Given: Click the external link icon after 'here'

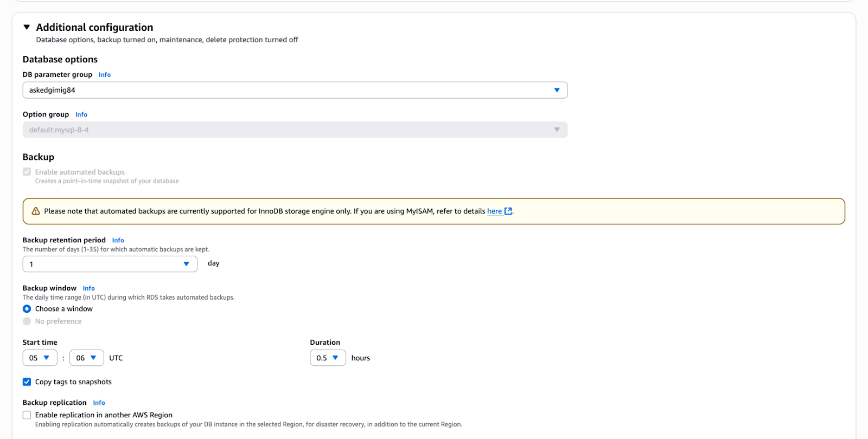Looking at the screenshot, I should (x=508, y=211).
